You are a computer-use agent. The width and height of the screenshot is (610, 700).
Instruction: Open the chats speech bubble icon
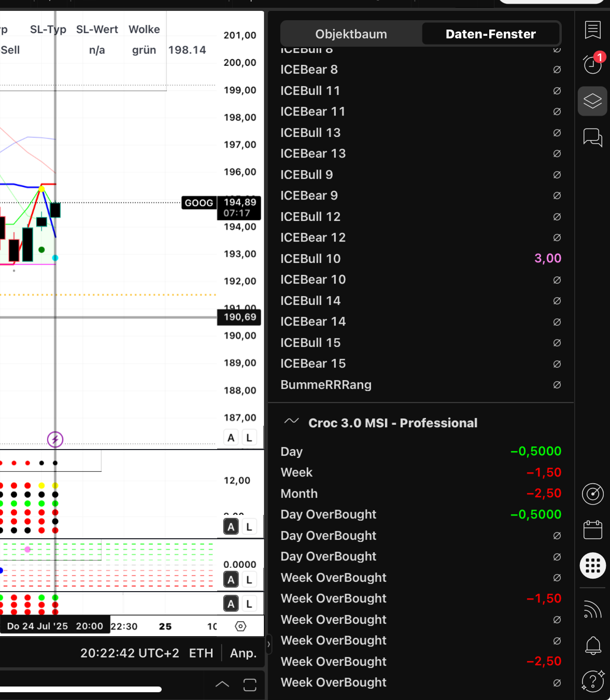click(x=592, y=137)
